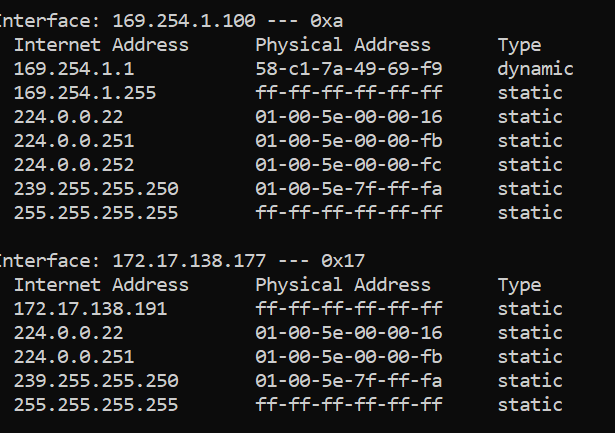The width and height of the screenshot is (615, 433).
Task: Click the word dynamic in Type column
Action: [536, 69]
